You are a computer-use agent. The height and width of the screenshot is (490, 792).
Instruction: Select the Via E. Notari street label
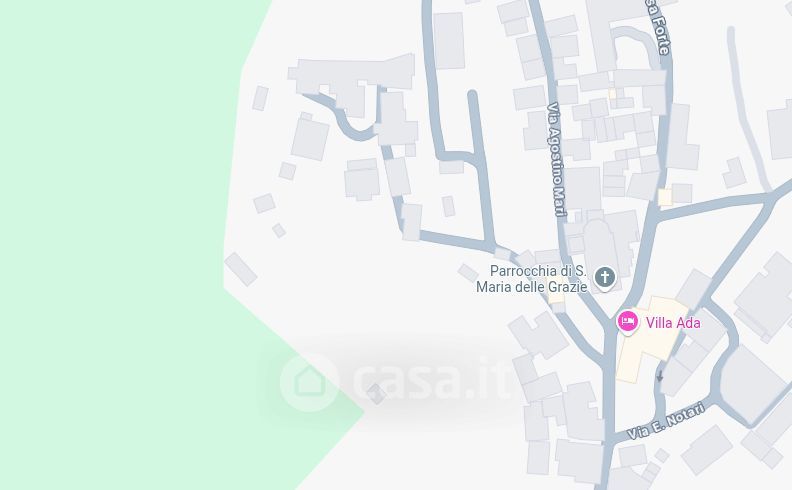[666, 420]
